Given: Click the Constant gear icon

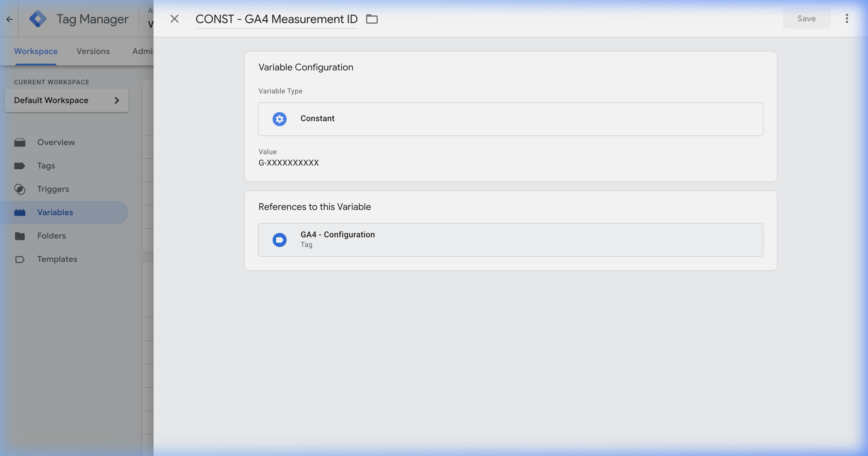Looking at the screenshot, I should pos(279,119).
